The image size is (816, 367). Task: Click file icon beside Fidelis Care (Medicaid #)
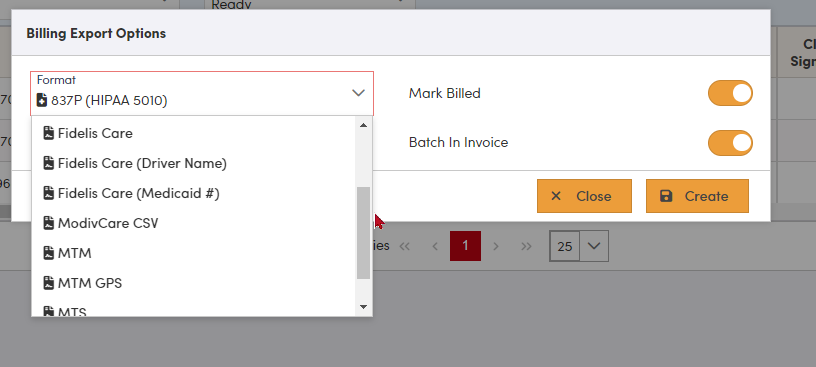pyautogui.click(x=48, y=194)
